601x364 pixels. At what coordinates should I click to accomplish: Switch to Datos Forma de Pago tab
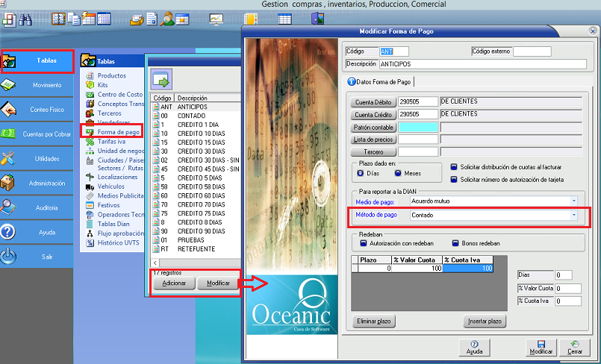pos(379,81)
